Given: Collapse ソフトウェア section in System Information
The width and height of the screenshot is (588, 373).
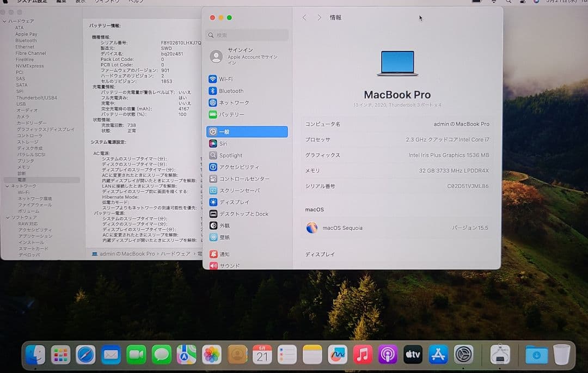Looking at the screenshot, I should [x=8, y=217].
